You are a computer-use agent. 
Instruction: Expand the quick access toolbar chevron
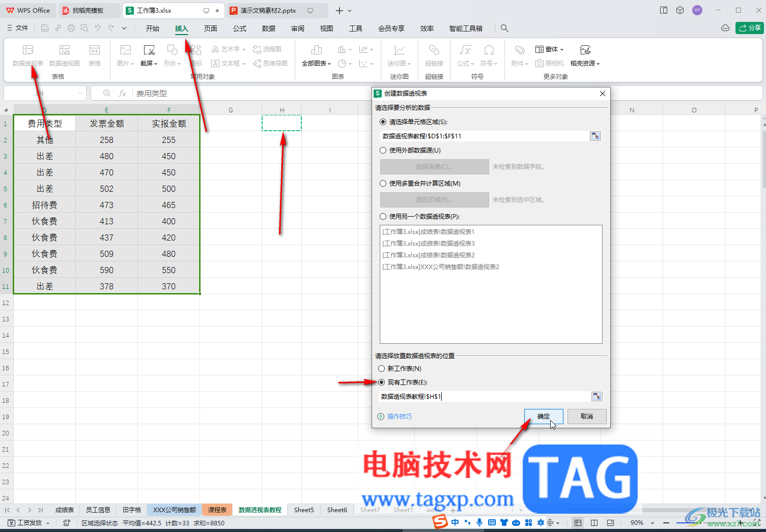(x=125, y=28)
